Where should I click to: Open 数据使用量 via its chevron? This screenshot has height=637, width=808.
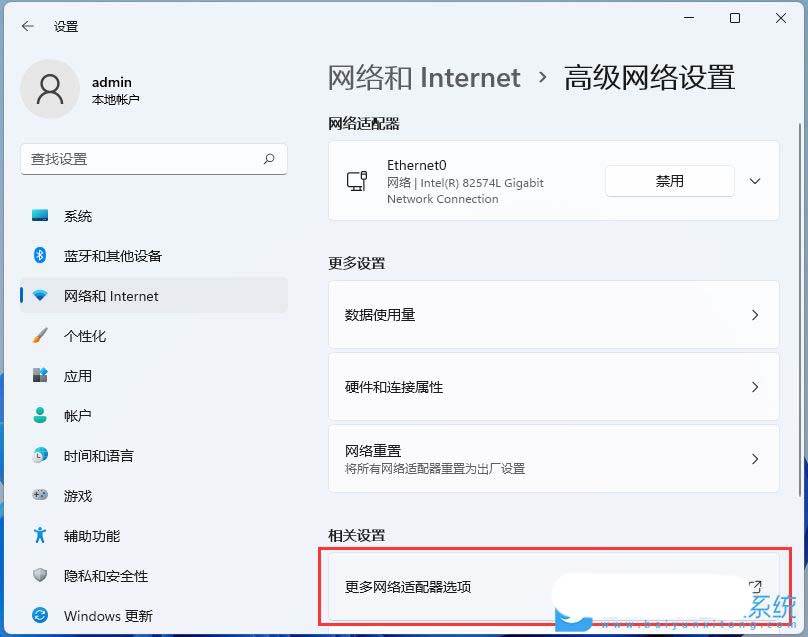(755, 314)
